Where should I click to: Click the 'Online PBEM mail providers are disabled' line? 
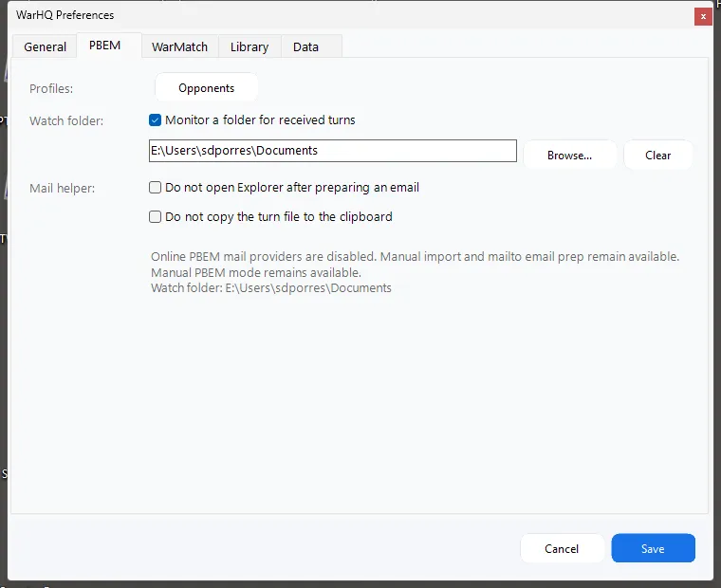click(x=415, y=256)
